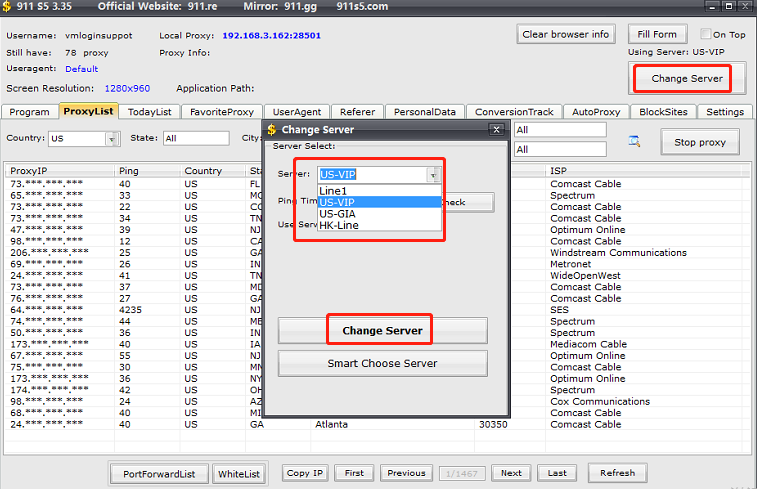Close the Change Server dialog

(496, 129)
